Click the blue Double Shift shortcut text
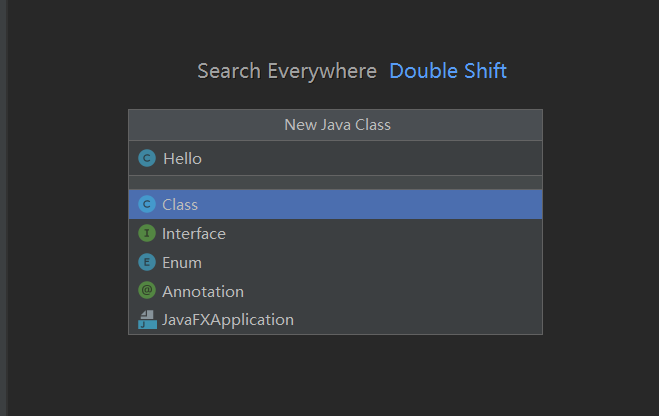This screenshot has height=416, width=659. [x=448, y=71]
